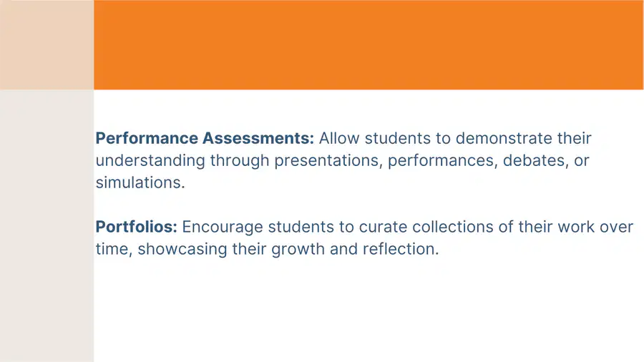Click the word 'understanding' starting second line
The image size is (644, 362).
click(150, 161)
